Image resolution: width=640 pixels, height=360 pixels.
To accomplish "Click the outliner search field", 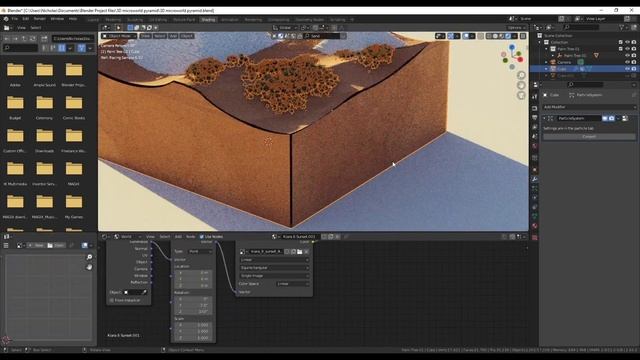I will pyautogui.click(x=581, y=27).
